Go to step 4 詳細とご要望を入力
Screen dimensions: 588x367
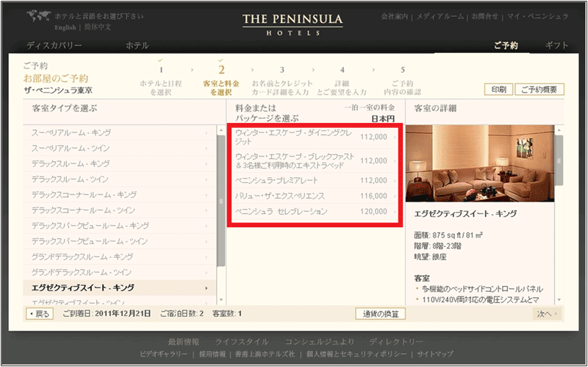click(342, 82)
